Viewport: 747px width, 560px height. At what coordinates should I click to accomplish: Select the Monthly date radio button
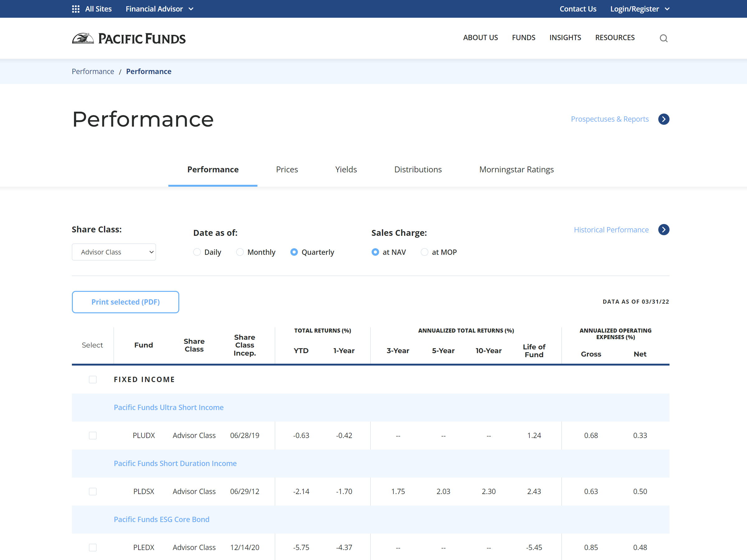click(240, 252)
